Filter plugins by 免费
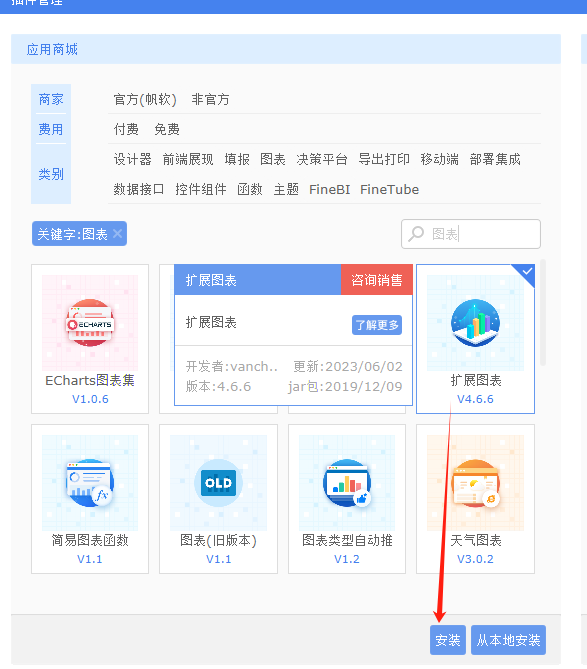 click(x=167, y=129)
